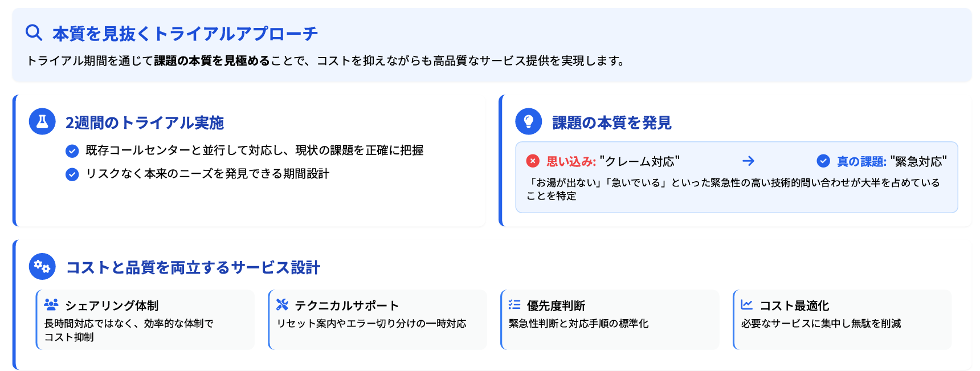Click the chart icon next to コスト最適化
Screen dimensions: 980x371
[747, 305]
